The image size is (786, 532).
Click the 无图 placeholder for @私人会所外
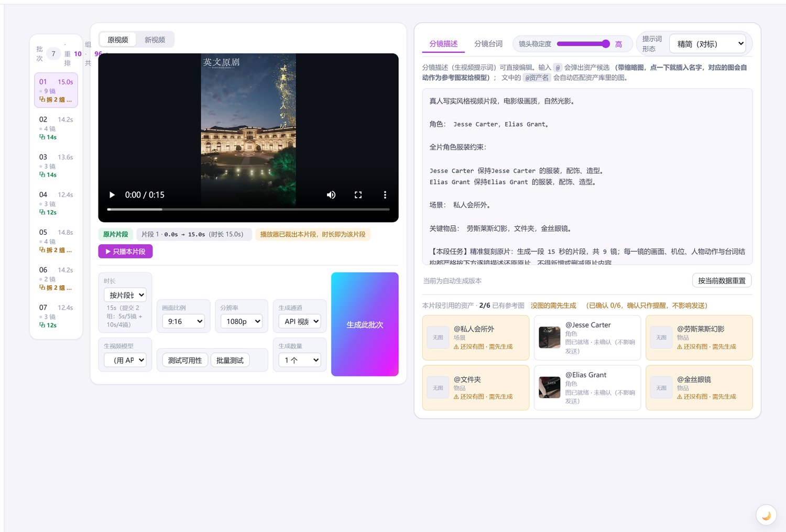438,338
